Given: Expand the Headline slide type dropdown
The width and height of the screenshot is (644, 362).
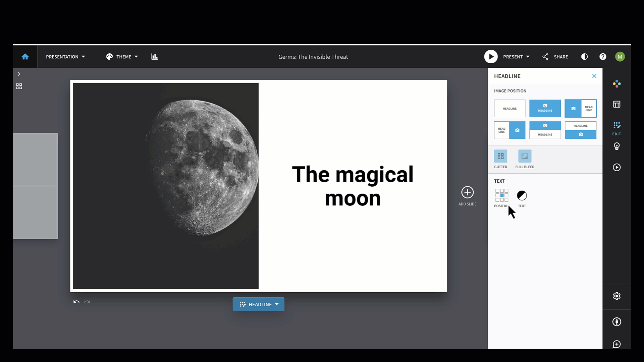Looking at the screenshot, I should [x=258, y=304].
